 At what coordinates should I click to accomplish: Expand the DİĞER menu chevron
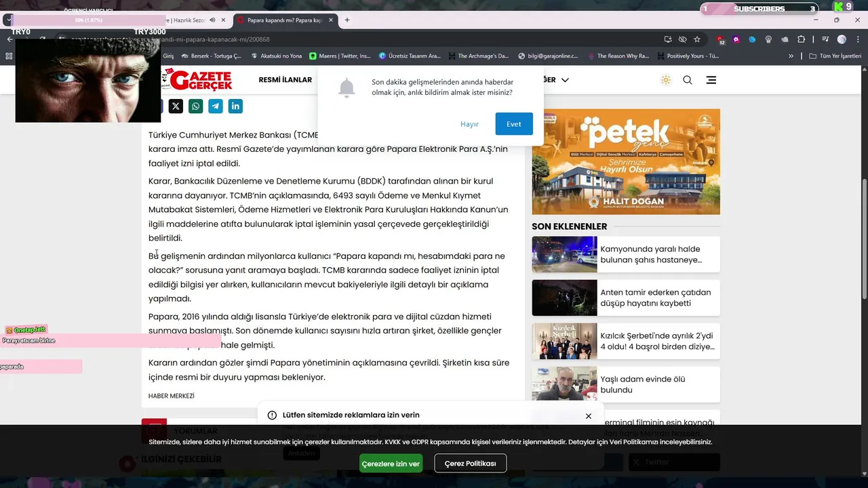click(565, 80)
